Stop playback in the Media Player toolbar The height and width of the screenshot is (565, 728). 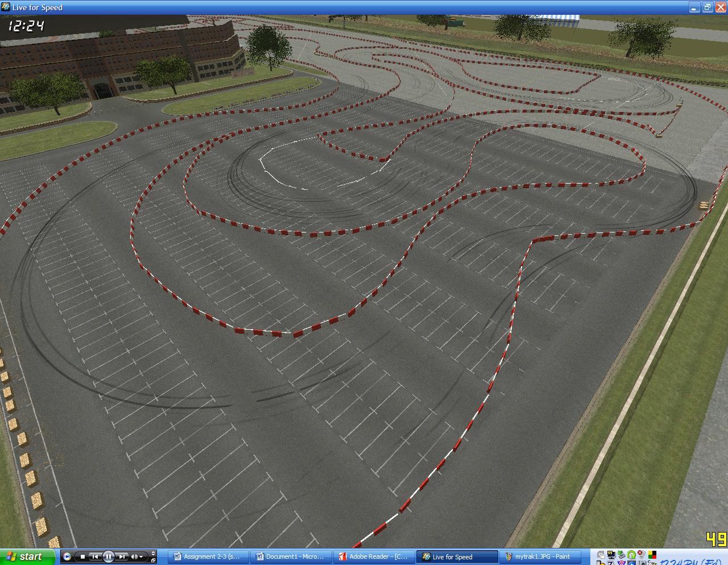point(82,556)
